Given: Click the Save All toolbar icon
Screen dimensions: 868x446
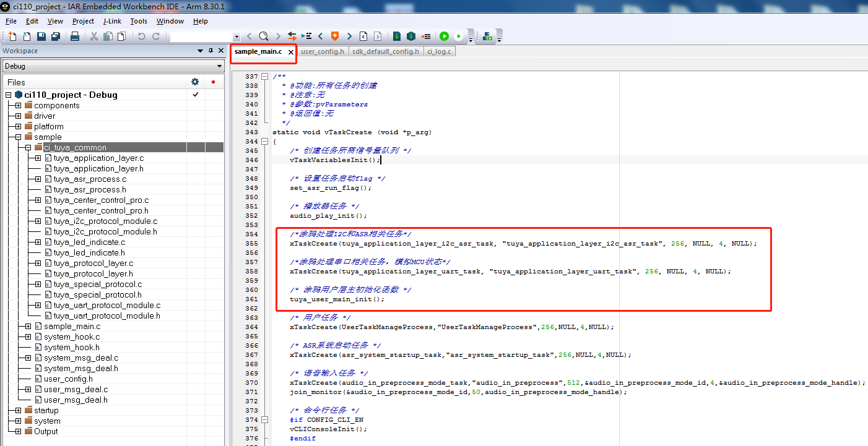Looking at the screenshot, I should pyautogui.click(x=56, y=36).
